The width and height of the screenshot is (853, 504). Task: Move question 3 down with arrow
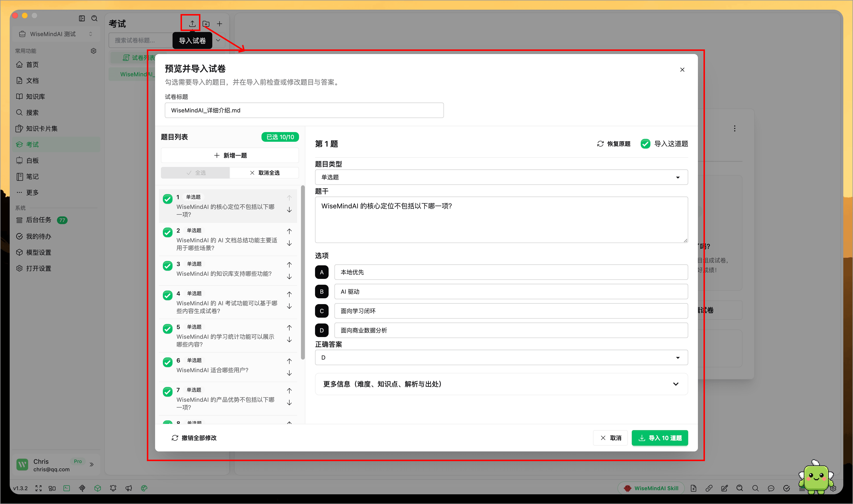[289, 277]
